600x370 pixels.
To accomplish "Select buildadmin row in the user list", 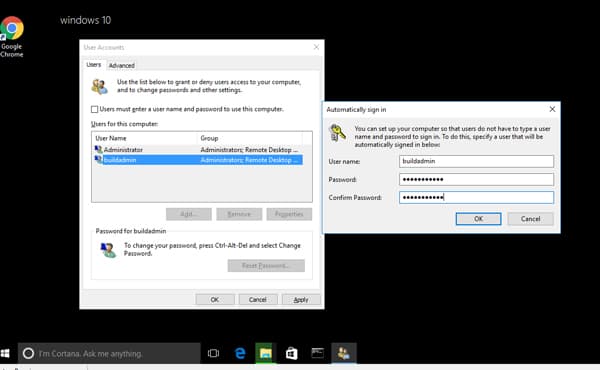I will 198,160.
